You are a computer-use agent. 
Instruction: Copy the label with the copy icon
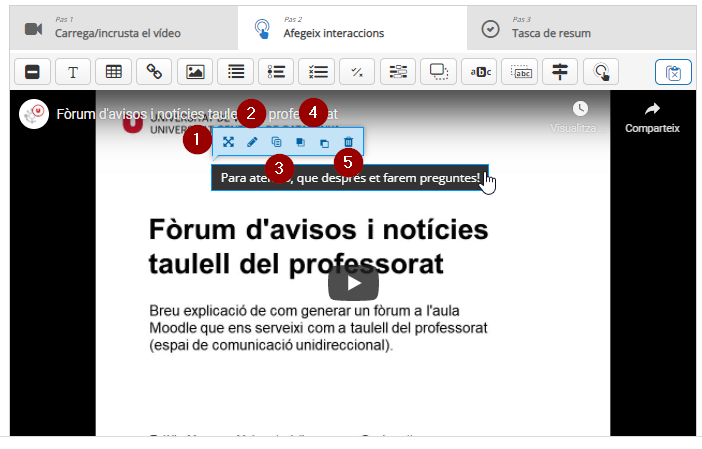(277, 142)
